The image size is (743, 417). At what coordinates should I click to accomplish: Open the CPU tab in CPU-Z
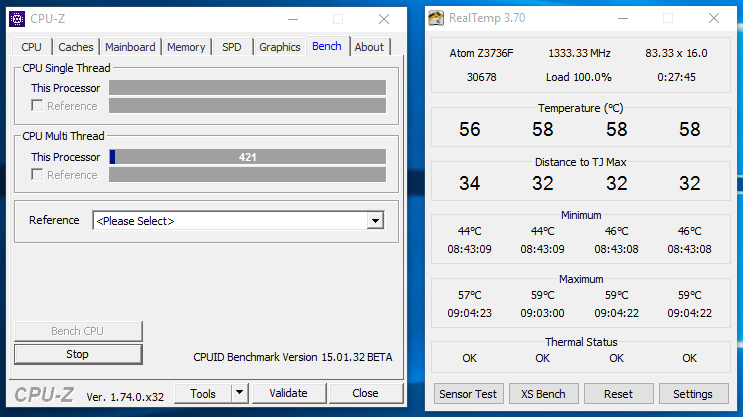click(x=31, y=47)
